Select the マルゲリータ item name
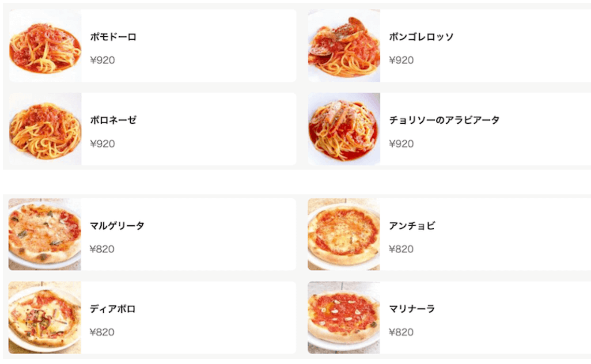 117,226
